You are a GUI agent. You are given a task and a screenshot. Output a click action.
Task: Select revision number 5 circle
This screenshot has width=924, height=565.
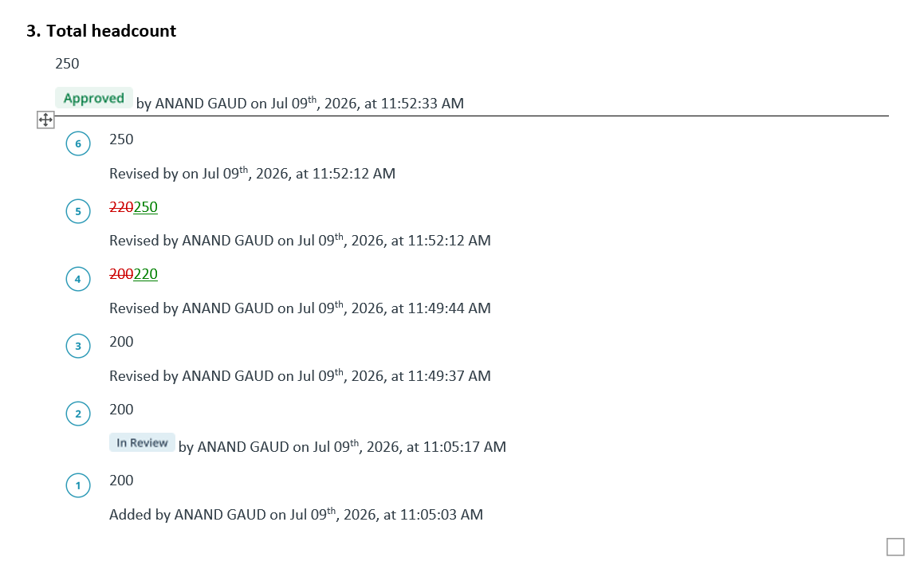pyautogui.click(x=78, y=211)
